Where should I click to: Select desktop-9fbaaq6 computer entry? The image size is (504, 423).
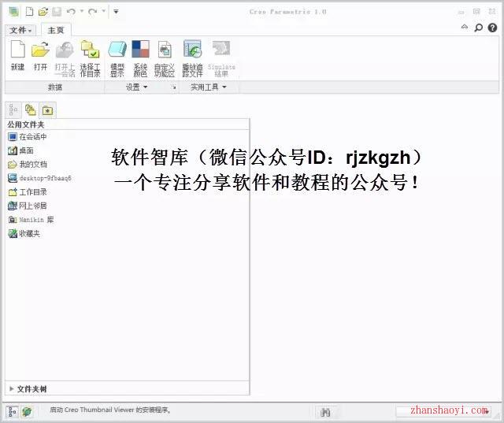(39, 178)
